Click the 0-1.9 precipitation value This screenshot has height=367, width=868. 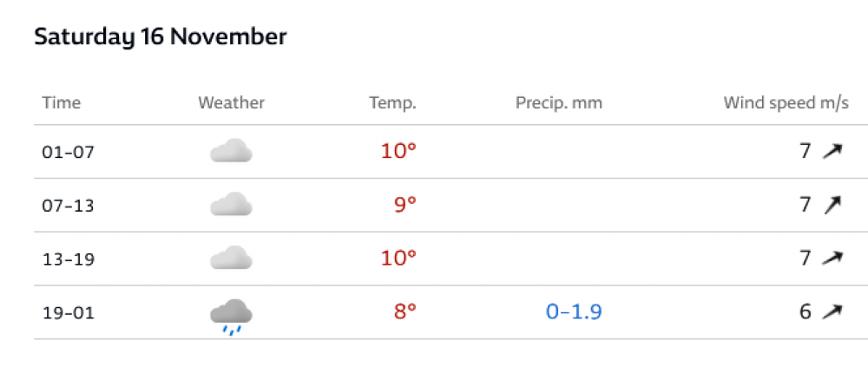tap(574, 312)
